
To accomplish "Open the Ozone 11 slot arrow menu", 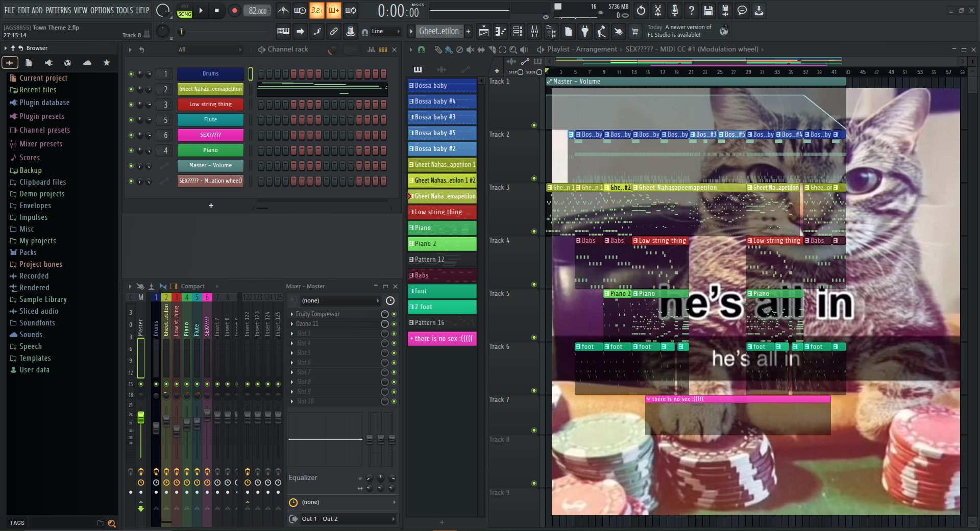I will [292, 324].
